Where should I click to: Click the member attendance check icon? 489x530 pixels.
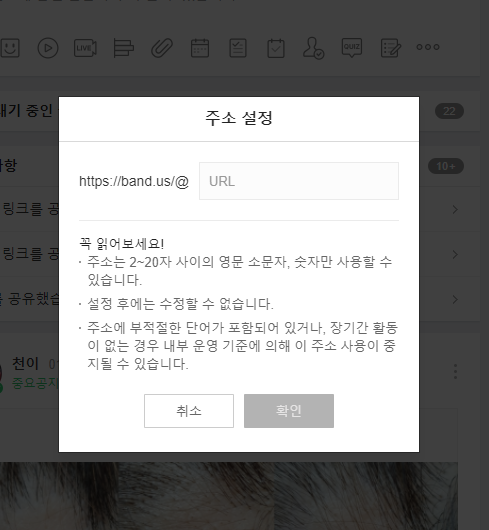pyautogui.click(x=313, y=48)
